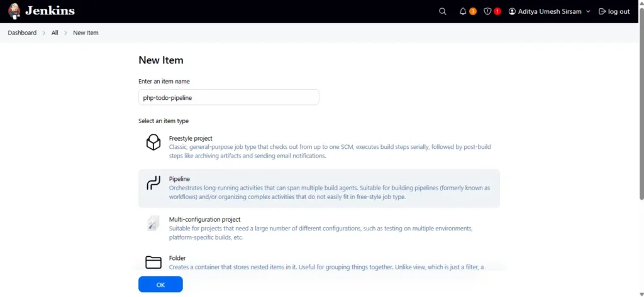Click the item name input field
Viewport: 644px width, 297px height.
228,97
